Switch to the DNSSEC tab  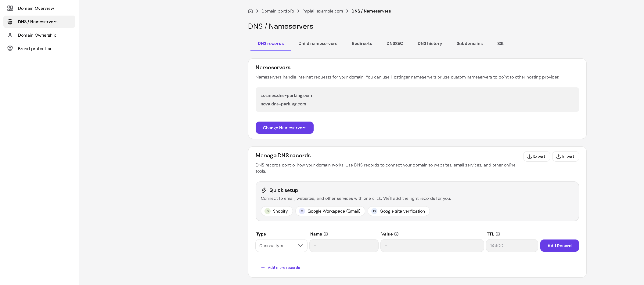(394, 44)
